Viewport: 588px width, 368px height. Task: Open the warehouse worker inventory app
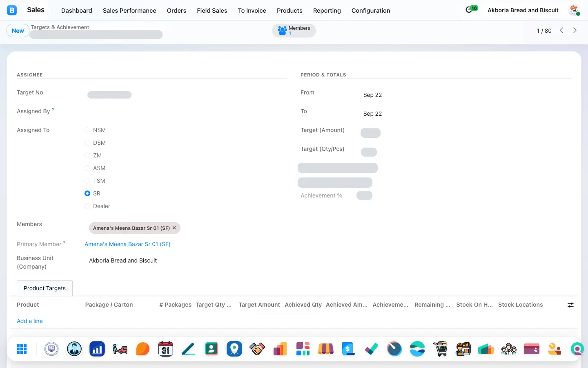click(x=463, y=349)
